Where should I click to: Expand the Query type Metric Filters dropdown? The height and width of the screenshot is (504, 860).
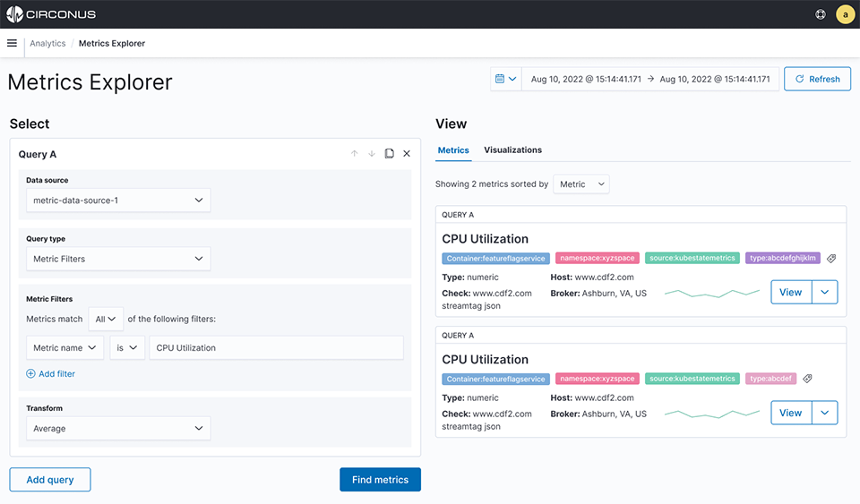(x=118, y=260)
